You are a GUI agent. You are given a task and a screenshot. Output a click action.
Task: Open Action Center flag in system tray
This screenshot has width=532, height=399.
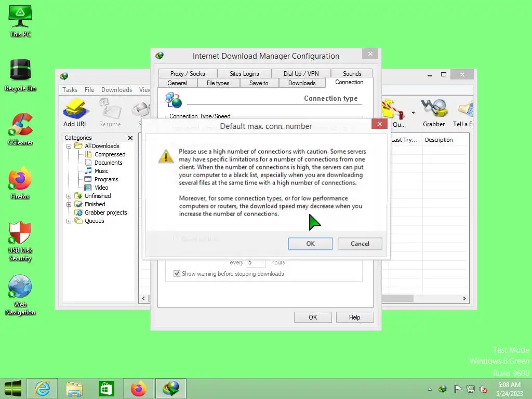457,389
